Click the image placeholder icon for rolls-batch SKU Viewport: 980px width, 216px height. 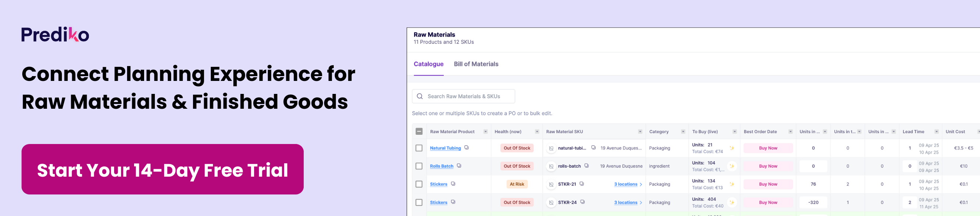pyautogui.click(x=551, y=166)
